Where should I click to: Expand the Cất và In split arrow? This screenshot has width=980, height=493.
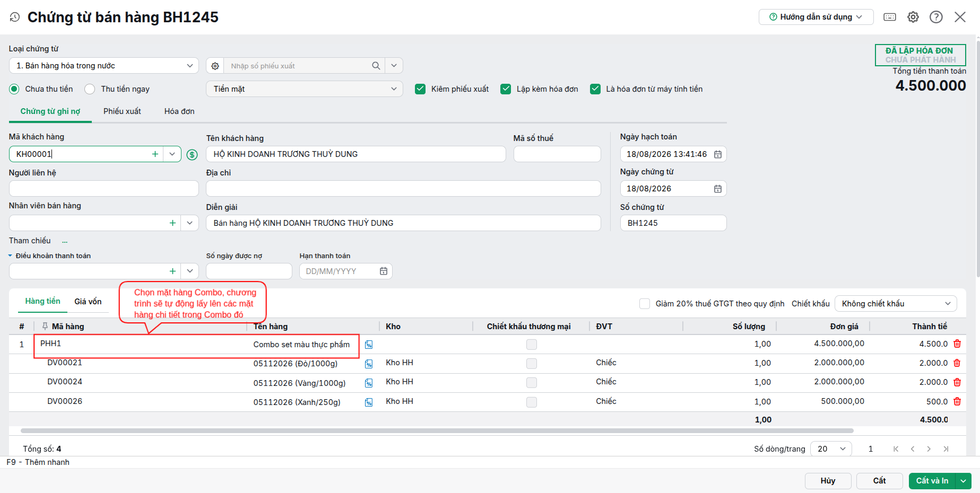coord(964,481)
